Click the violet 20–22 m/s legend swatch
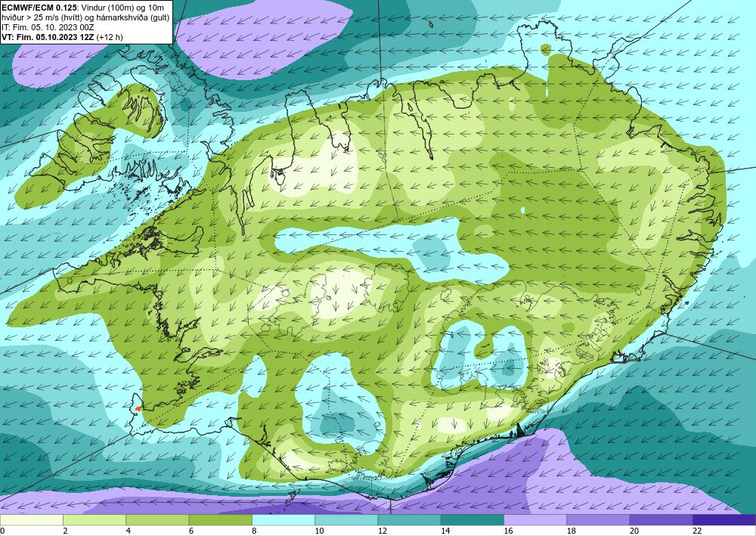This screenshot has width=756, height=536. point(661,520)
